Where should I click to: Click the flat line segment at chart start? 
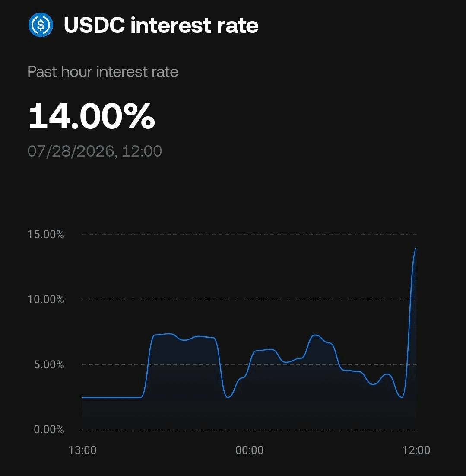[111, 397]
